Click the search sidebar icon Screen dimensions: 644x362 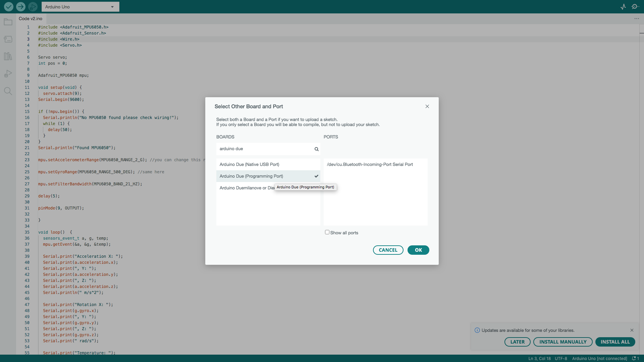tap(8, 90)
